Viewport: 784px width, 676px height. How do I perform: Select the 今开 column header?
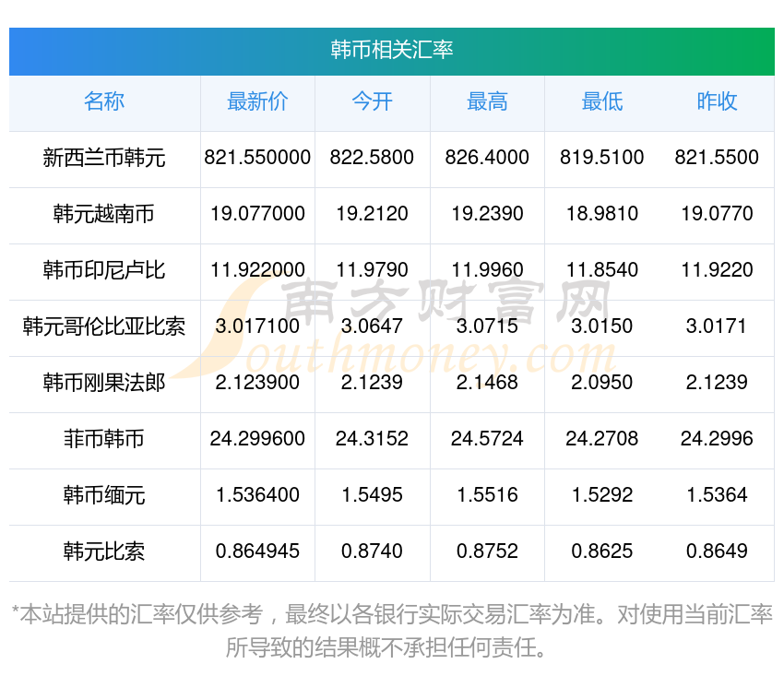point(372,101)
